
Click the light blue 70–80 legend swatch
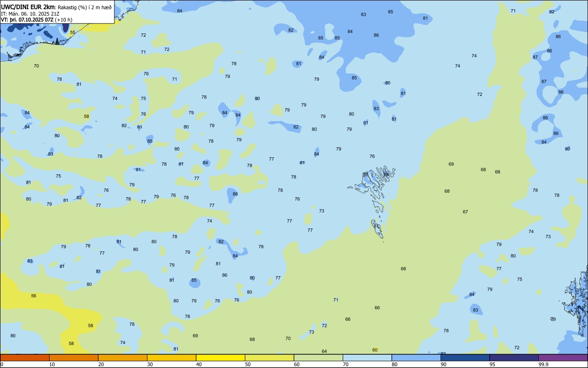pos(367,357)
